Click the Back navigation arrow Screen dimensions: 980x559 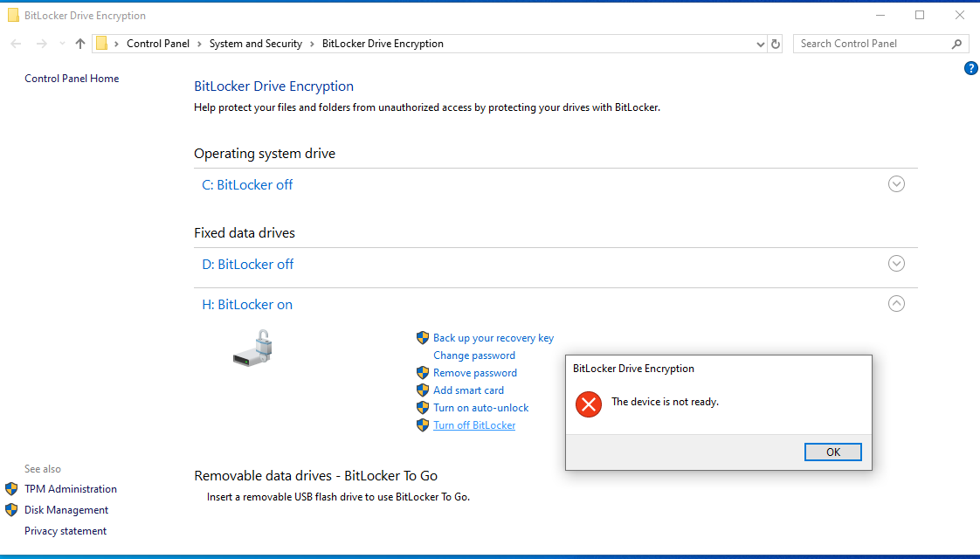coord(17,44)
